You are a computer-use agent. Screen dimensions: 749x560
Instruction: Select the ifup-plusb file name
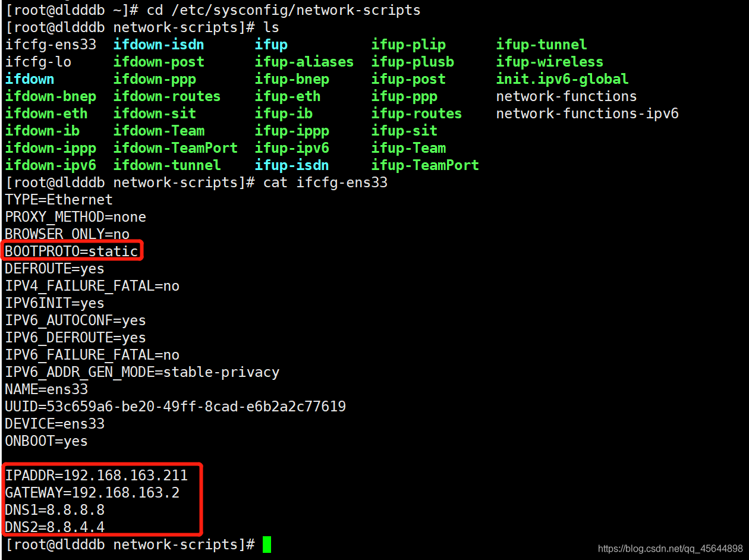(413, 62)
